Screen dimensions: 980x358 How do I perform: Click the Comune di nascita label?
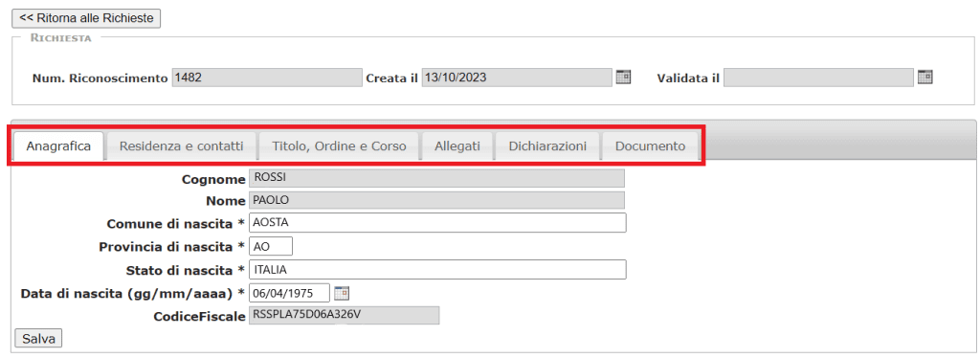176,223
